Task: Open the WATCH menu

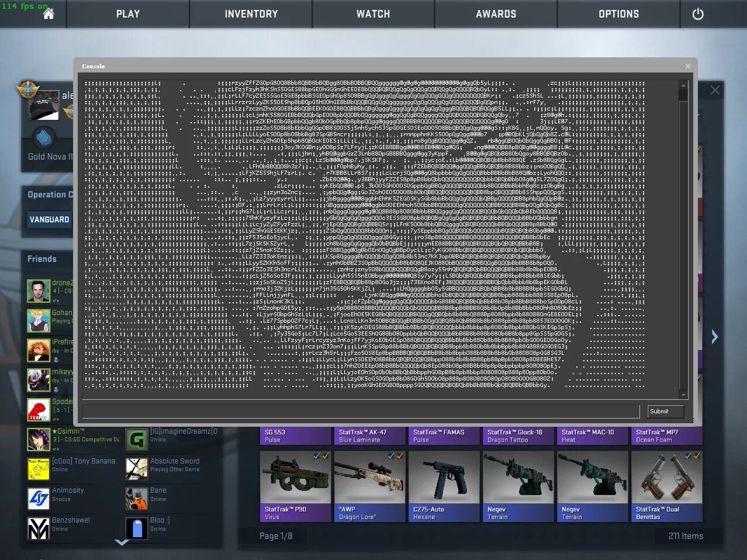Action: 373,14
